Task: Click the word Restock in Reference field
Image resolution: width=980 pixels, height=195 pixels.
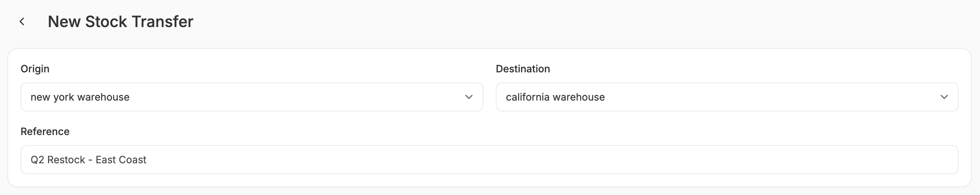Action: [x=66, y=160]
